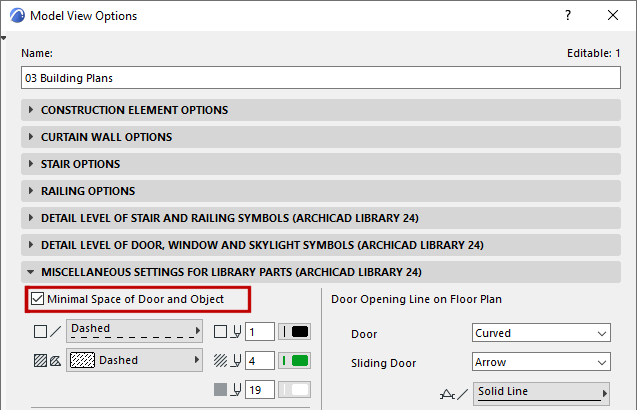Open Dashed fill type popup
The height and width of the screenshot is (410, 637).
[134, 360]
